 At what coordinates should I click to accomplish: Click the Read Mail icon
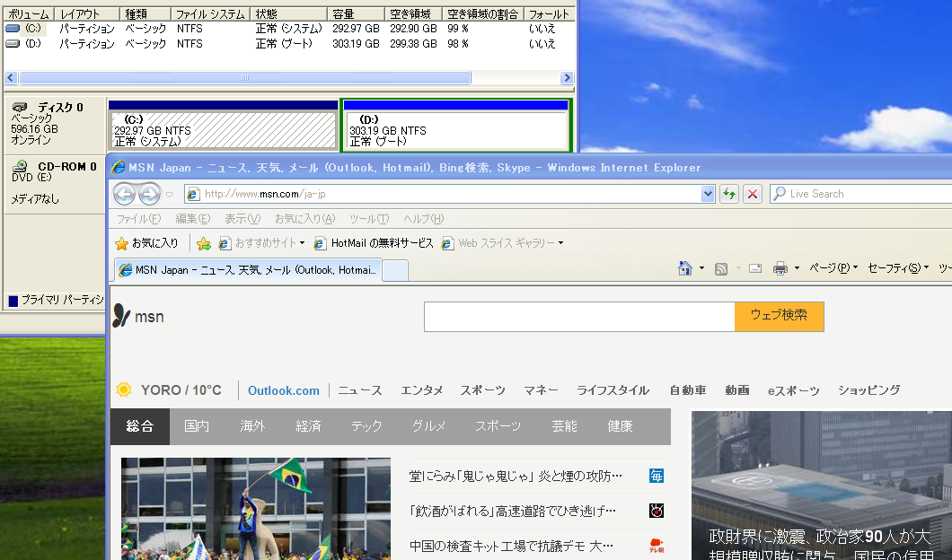[x=755, y=268]
